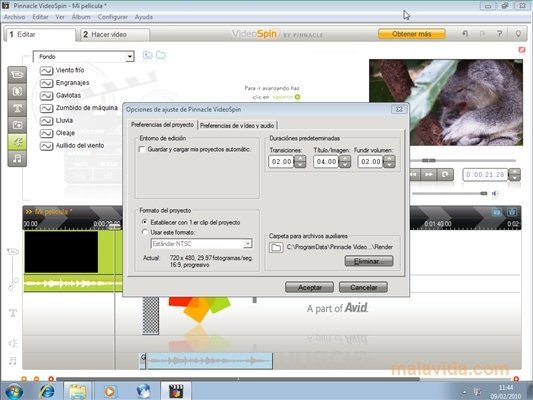533x400 pixels.
Task: Mute the preview with the speaker icon
Action: point(495,194)
